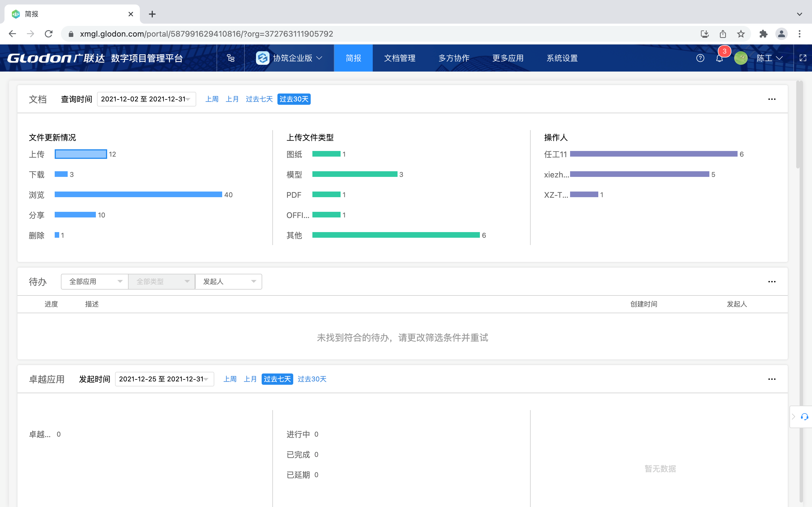The height and width of the screenshot is (507, 812).
Task: Switch 卓越应用 range to 过去30天
Action: [x=312, y=379]
